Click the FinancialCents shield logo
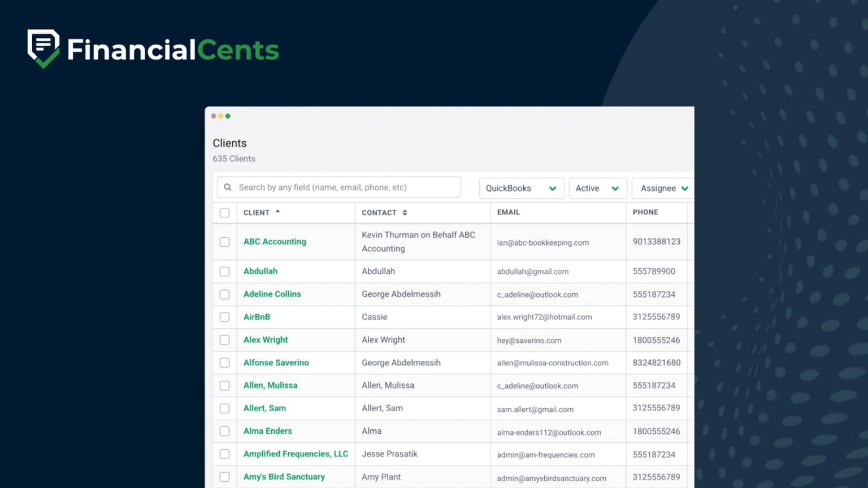 click(x=43, y=48)
